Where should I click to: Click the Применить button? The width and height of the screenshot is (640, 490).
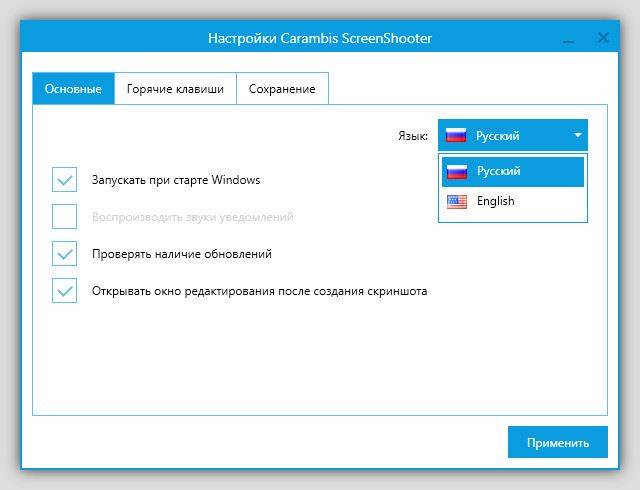click(x=558, y=442)
